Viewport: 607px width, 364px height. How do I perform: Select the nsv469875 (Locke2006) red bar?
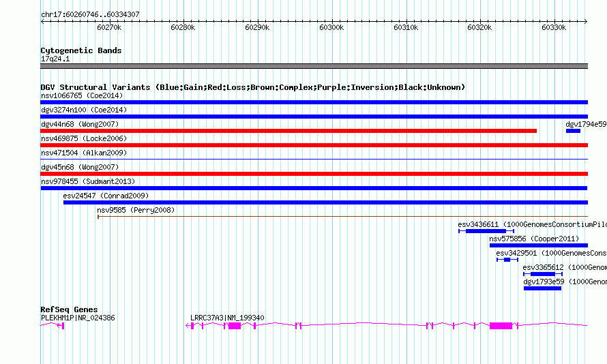coord(314,145)
